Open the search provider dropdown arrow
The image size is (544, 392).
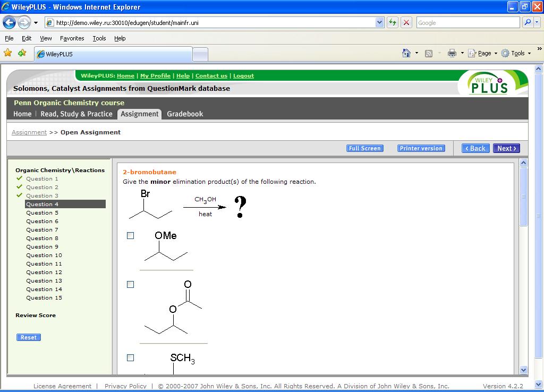pyautogui.click(x=537, y=22)
